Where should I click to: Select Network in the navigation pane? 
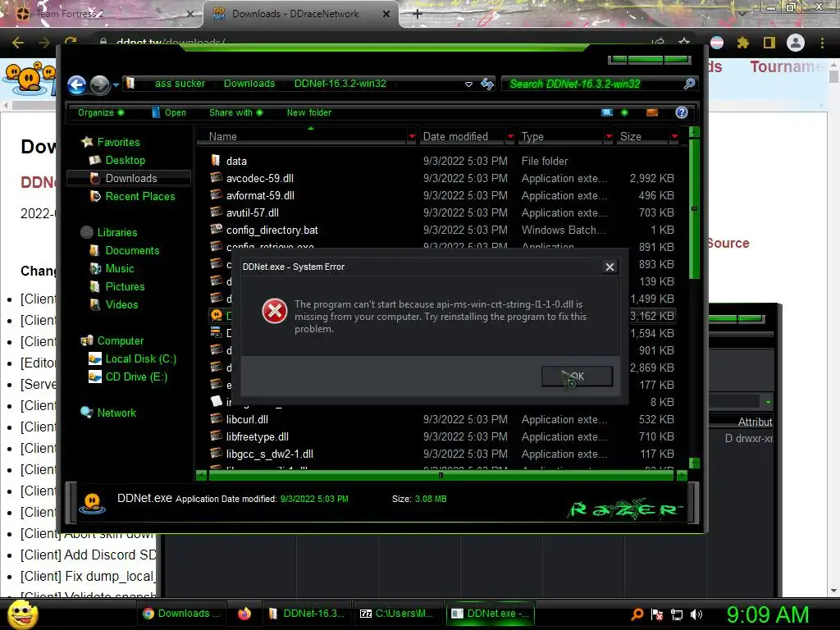click(x=116, y=413)
